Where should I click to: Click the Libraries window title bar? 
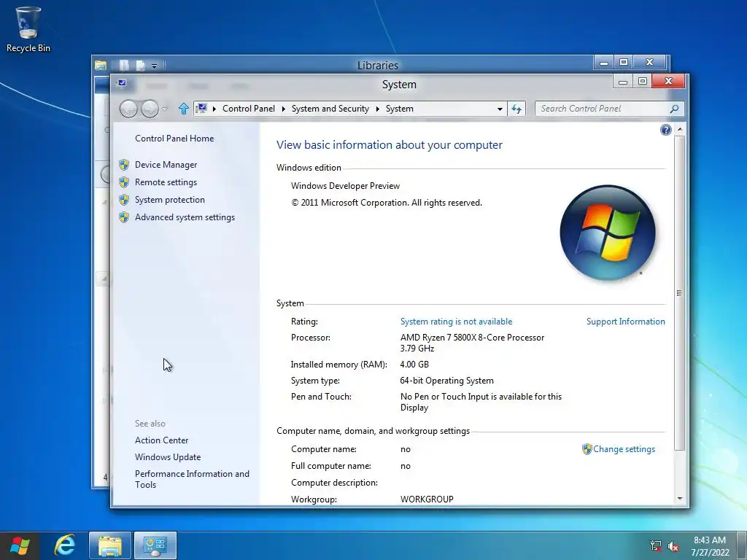377,65
